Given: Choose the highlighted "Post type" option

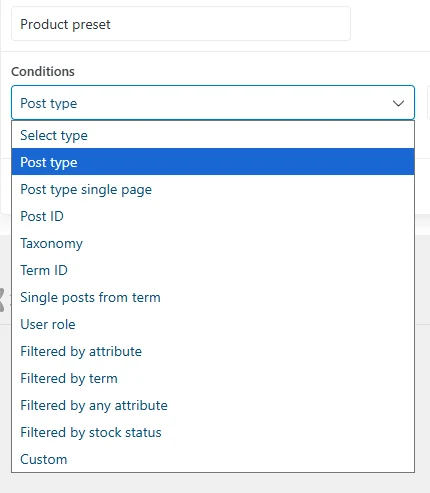Looking at the screenshot, I should pos(213,162).
